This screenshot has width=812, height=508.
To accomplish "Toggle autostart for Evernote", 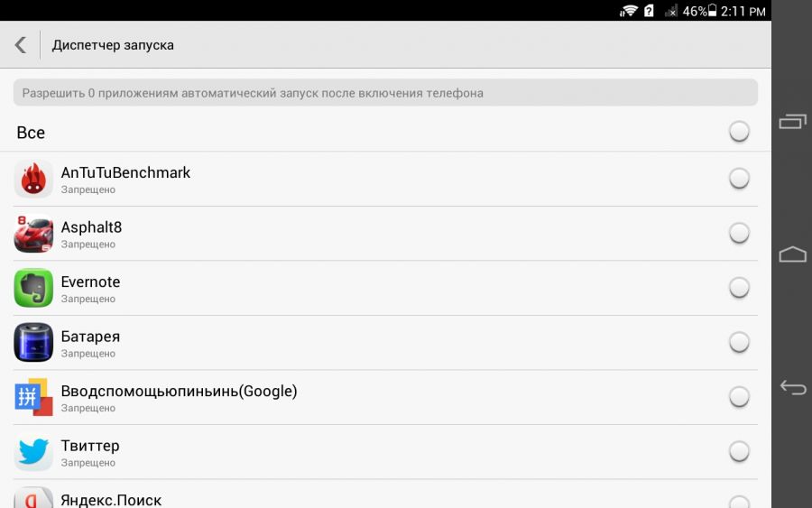I will point(739,288).
